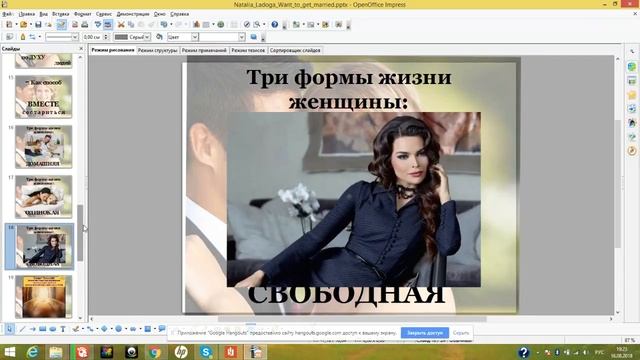Open the fill color value dropdown
The width and height of the screenshot is (640, 360).
click(x=242, y=37)
